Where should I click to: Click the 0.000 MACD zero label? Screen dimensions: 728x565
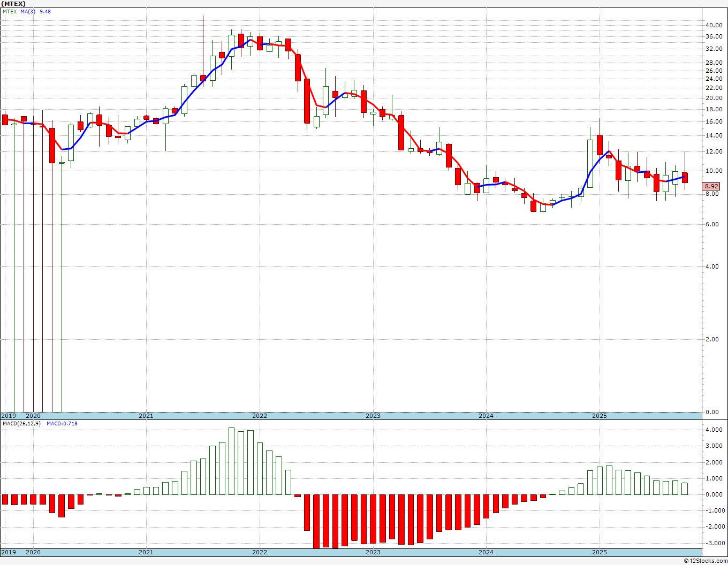pyautogui.click(x=714, y=494)
